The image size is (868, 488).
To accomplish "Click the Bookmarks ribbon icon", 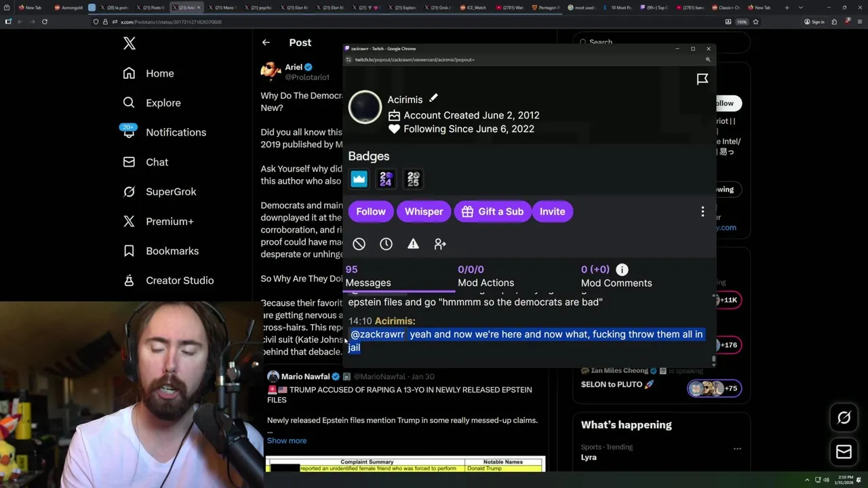I will pos(129,251).
